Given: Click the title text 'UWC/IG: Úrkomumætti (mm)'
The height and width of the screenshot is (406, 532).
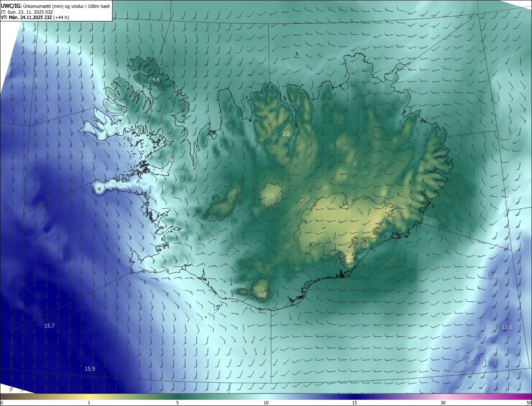Looking at the screenshot, I should 32,5.
